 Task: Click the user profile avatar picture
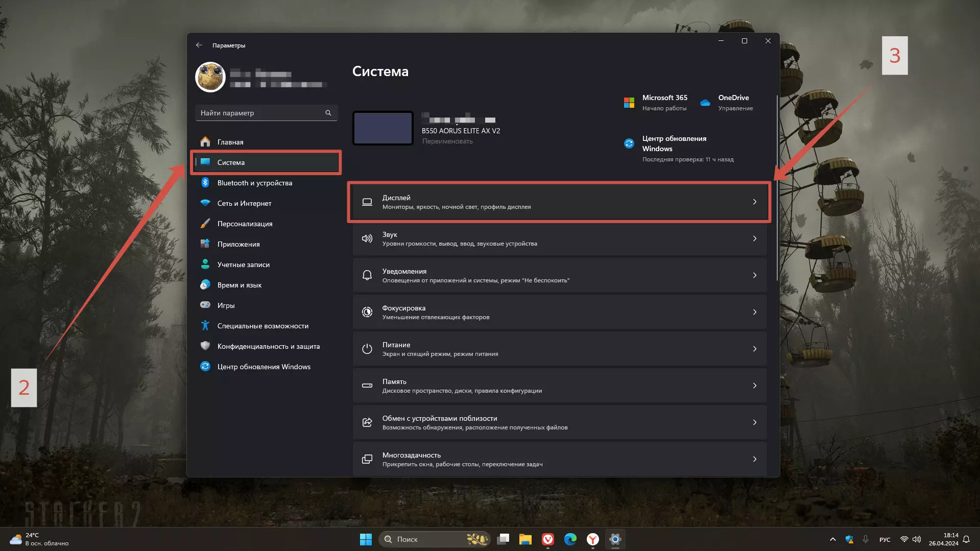click(210, 77)
